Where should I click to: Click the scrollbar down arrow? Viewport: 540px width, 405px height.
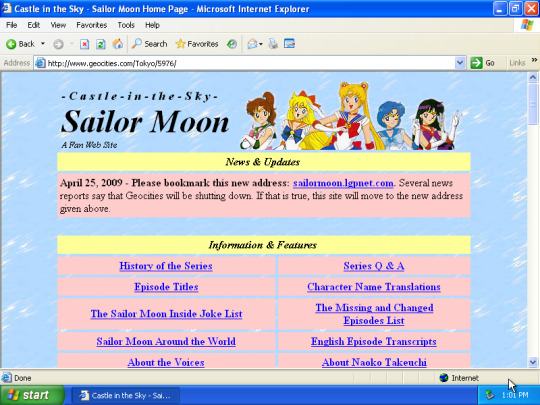tap(533, 362)
